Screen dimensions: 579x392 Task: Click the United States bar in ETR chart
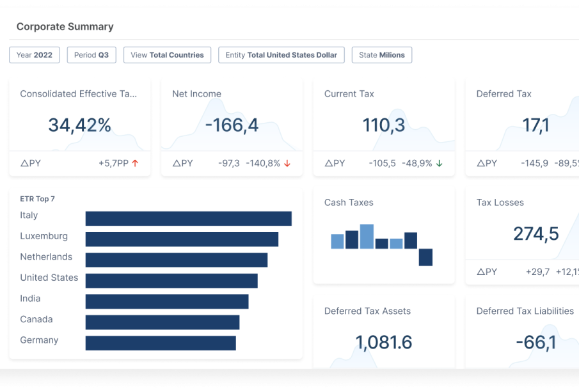[x=171, y=281]
